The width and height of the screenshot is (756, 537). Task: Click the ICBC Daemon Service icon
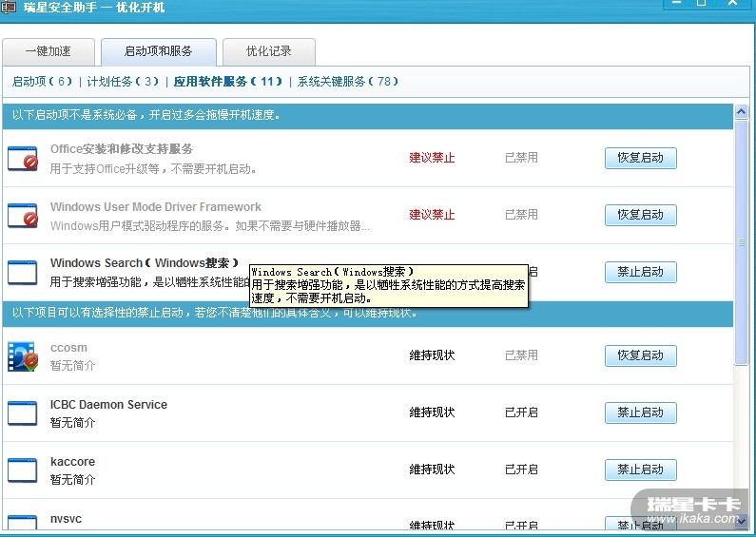coord(23,412)
